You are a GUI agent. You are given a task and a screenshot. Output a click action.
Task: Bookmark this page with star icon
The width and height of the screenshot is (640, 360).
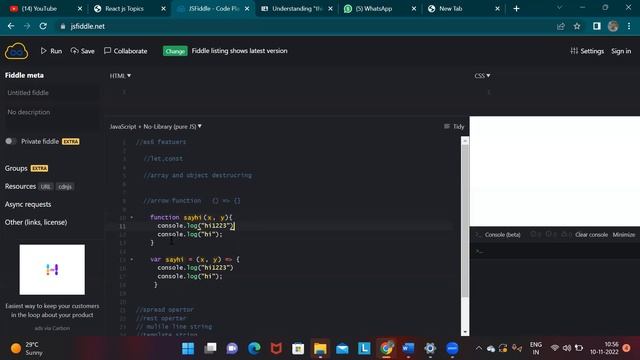577,26
